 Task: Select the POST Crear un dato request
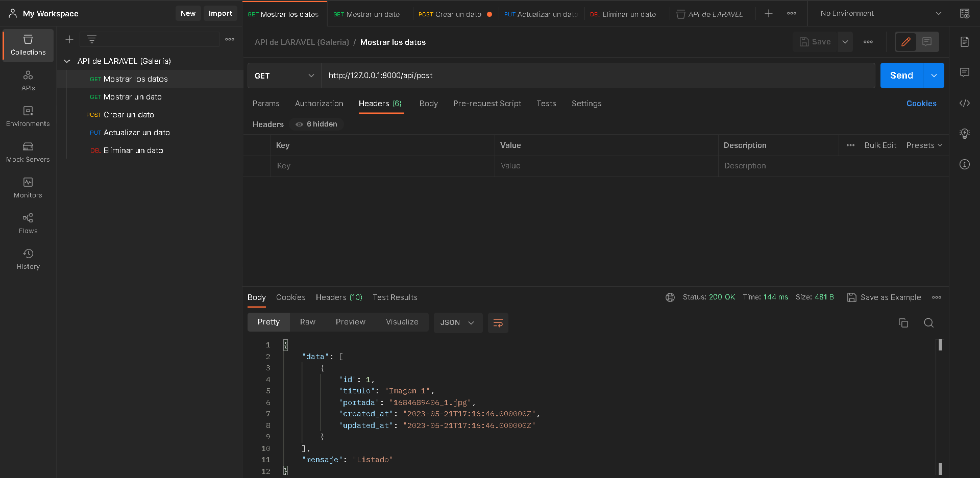click(150, 115)
